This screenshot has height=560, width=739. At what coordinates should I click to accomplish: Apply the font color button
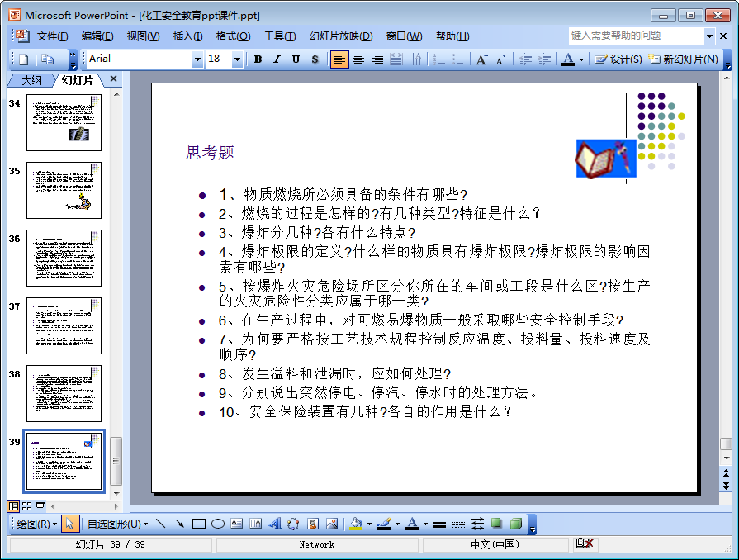click(568, 59)
